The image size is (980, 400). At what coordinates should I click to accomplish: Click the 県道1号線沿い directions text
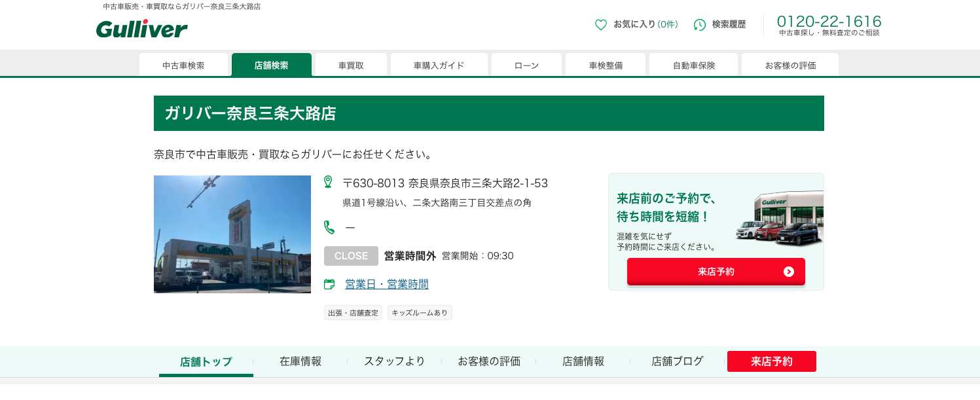pyautogui.click(x=437, y=203)
